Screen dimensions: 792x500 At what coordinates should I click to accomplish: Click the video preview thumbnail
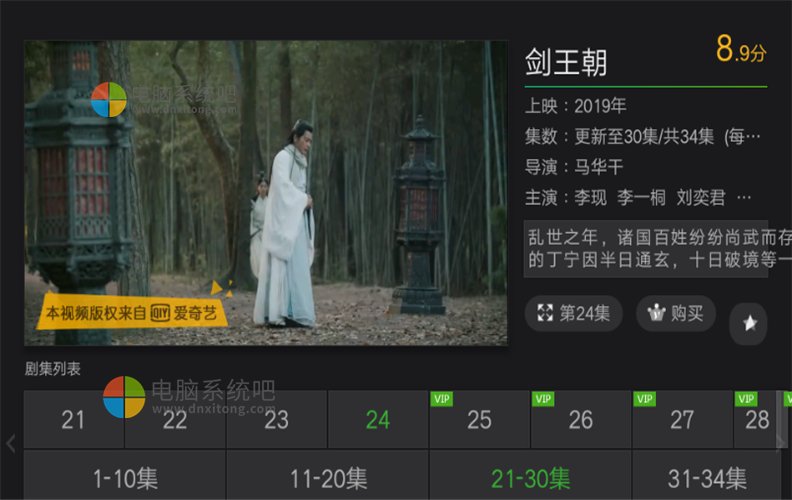click(x=266, y=193)
